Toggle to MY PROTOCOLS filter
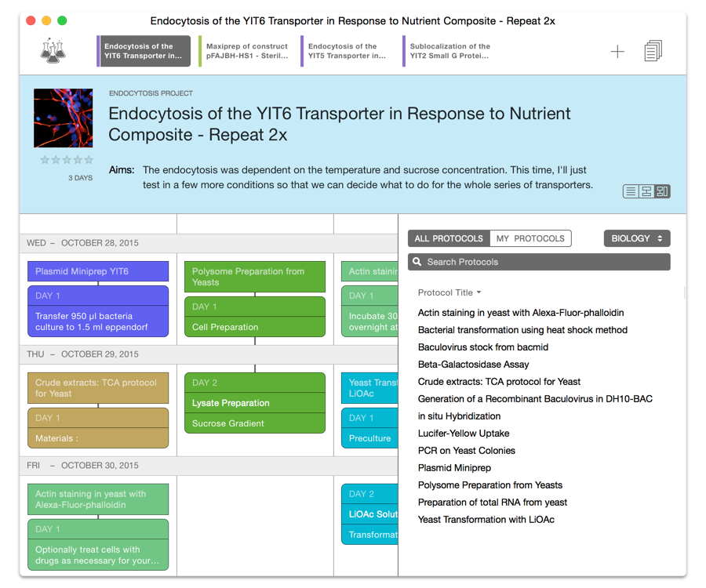Image resolution: width=706 pixels, height=588 pixels. [x=530, y=238]
